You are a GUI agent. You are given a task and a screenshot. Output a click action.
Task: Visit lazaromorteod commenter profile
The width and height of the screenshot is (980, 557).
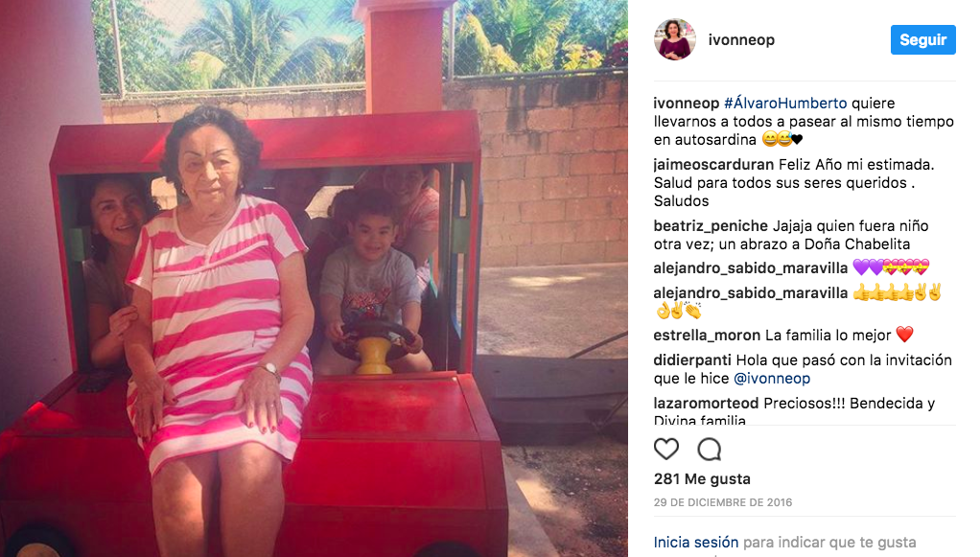[707, 404]
